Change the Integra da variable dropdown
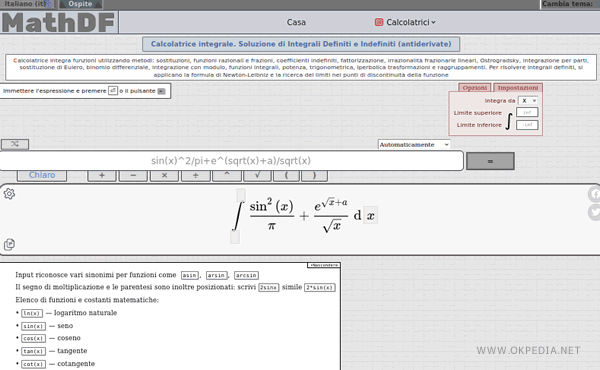 (x=528, y=101)
